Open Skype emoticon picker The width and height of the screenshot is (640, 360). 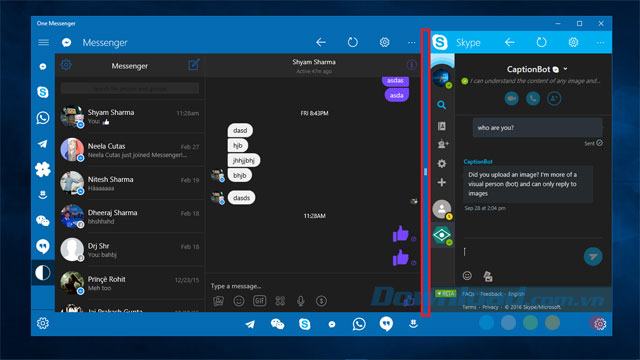467,276
